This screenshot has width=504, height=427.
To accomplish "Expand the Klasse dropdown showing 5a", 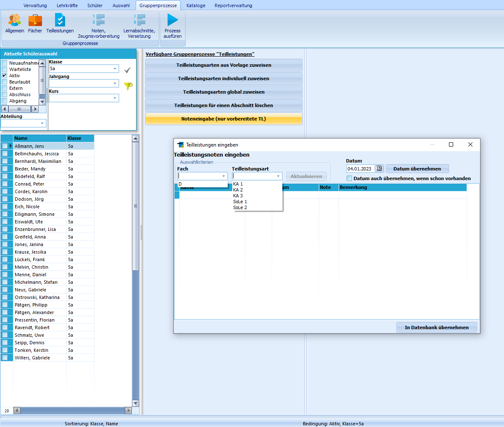I will pos(115,69).
